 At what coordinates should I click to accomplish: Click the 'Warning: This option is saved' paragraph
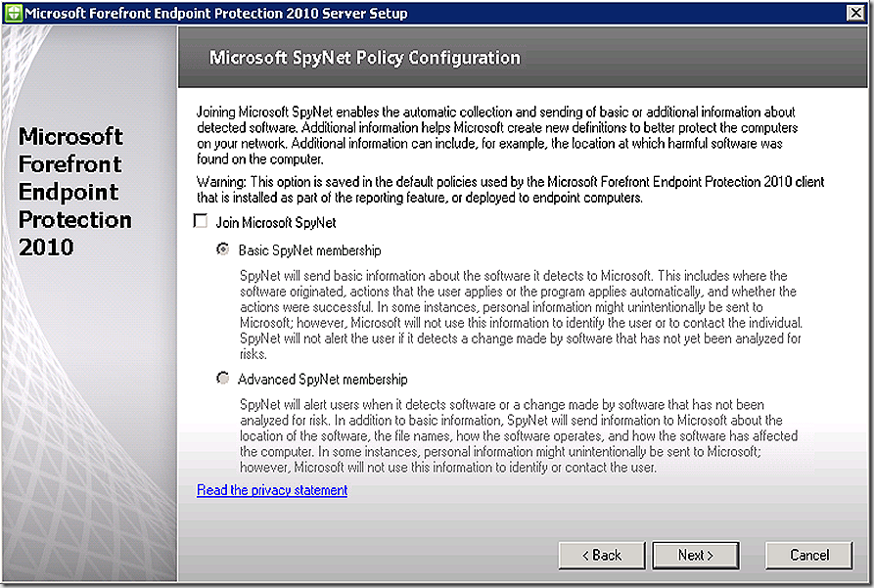[x=510, y=190]
